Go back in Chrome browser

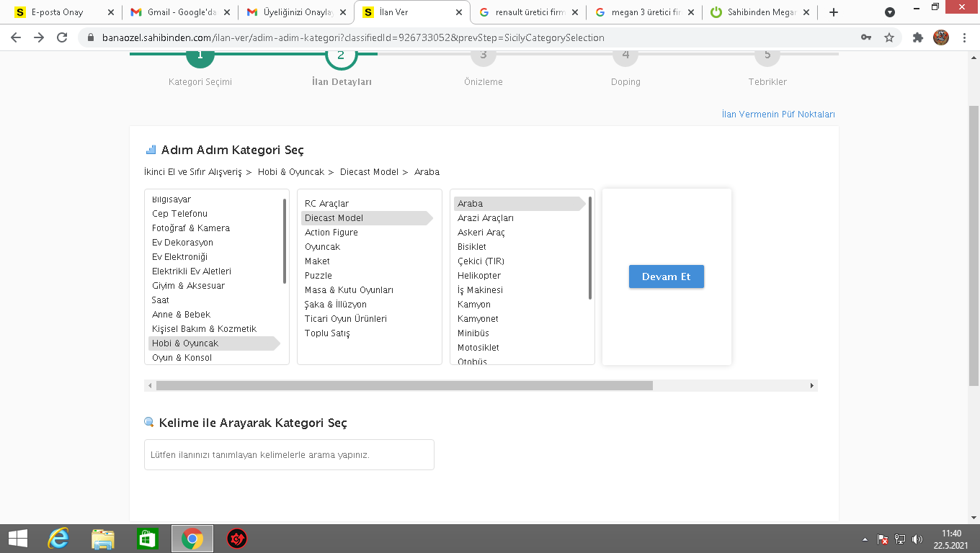[16, 37]
